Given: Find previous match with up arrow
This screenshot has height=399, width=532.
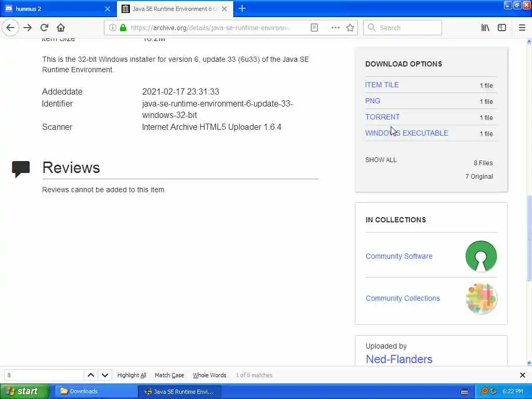Looking at the screenshot, I should [x=91, y=375].
